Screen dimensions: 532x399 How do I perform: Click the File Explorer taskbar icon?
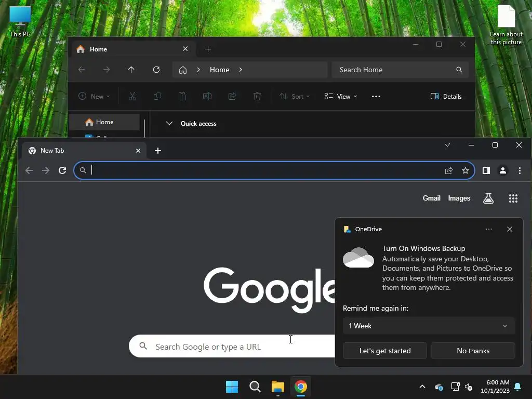point(278,387)
